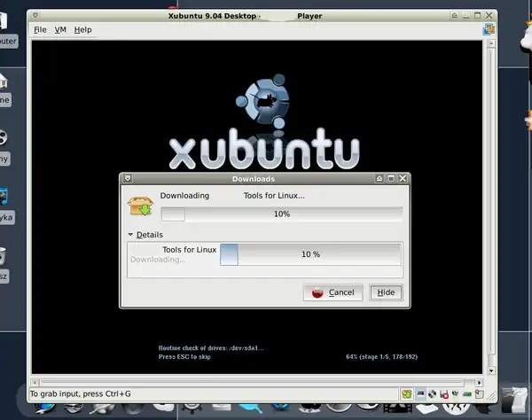Click the overall download progress bar
This screenshot has width=532, height=420.
pyautogui.click(x=281, y=214)
